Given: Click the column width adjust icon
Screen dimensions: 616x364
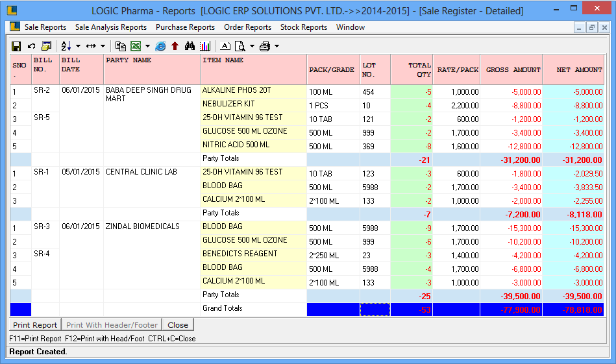Looking at the screenshot, I should click(91, 46).
